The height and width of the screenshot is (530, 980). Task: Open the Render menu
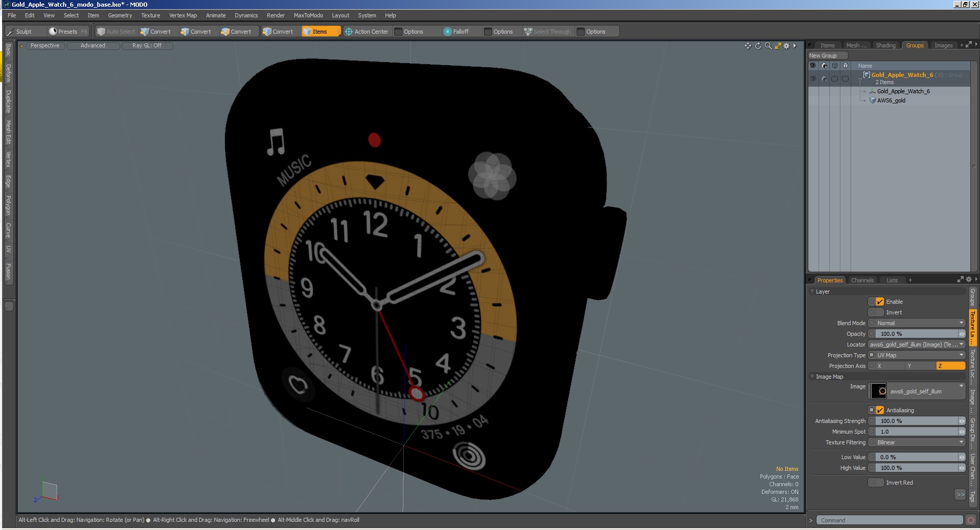point(276,15)
